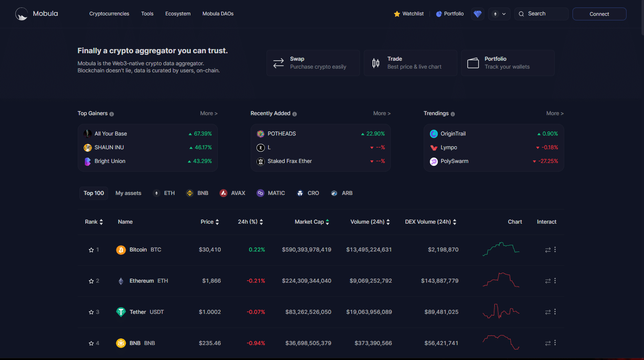Click the Recently Added info icon

(294, 114)
